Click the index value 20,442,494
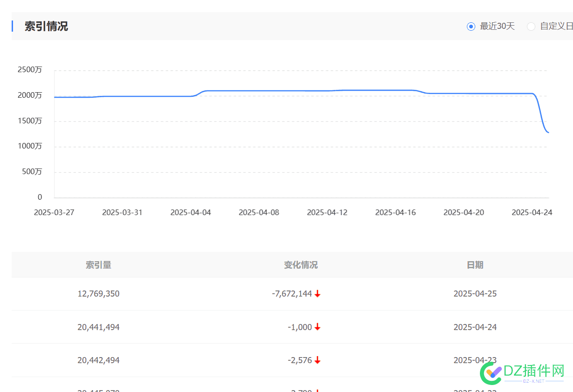This screenshot has width=573, height=392. [98, 360]
